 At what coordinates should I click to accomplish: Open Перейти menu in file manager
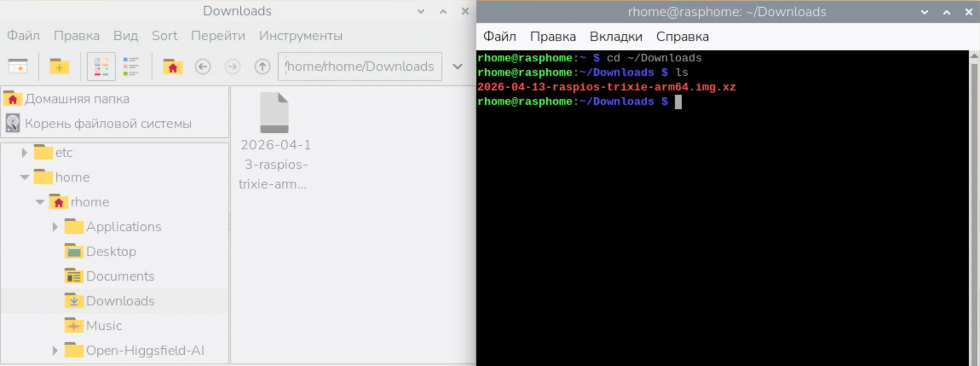click(x=218, y=36)
